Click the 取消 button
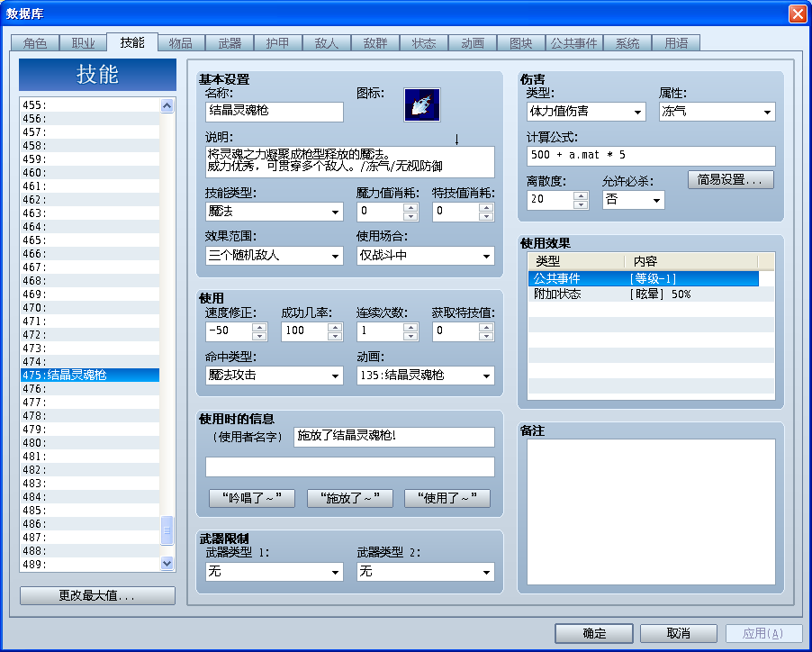The height and width of the screenshot is (652, 812). (679, 633)
